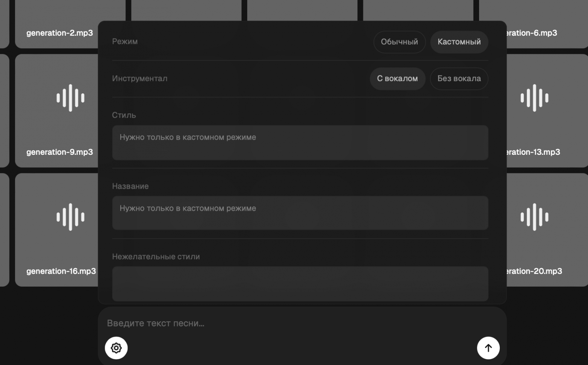Click the waveform icon on generation-20.mp3

point(534,217)
